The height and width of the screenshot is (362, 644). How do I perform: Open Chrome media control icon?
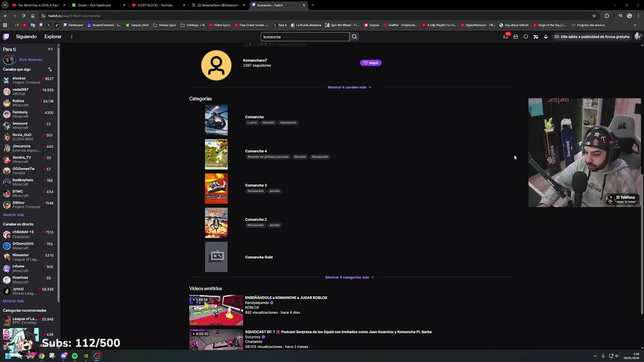coord(619,16)
